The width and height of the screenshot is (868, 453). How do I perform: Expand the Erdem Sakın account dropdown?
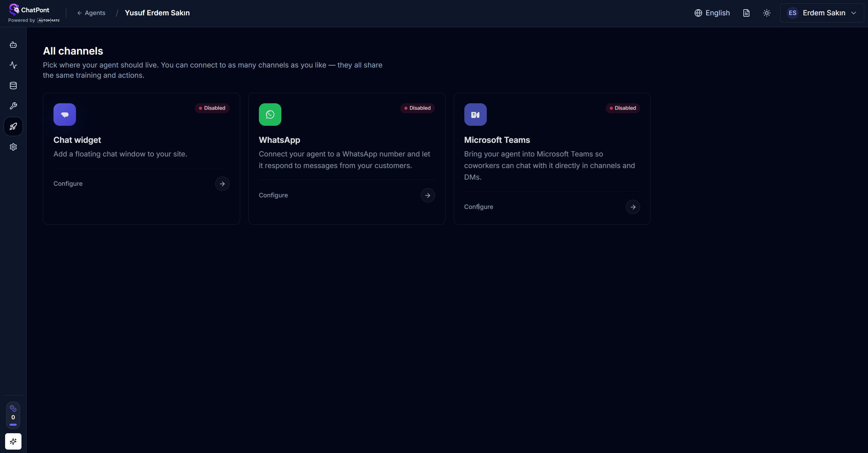pyautogui.click(x=822, y=13)
